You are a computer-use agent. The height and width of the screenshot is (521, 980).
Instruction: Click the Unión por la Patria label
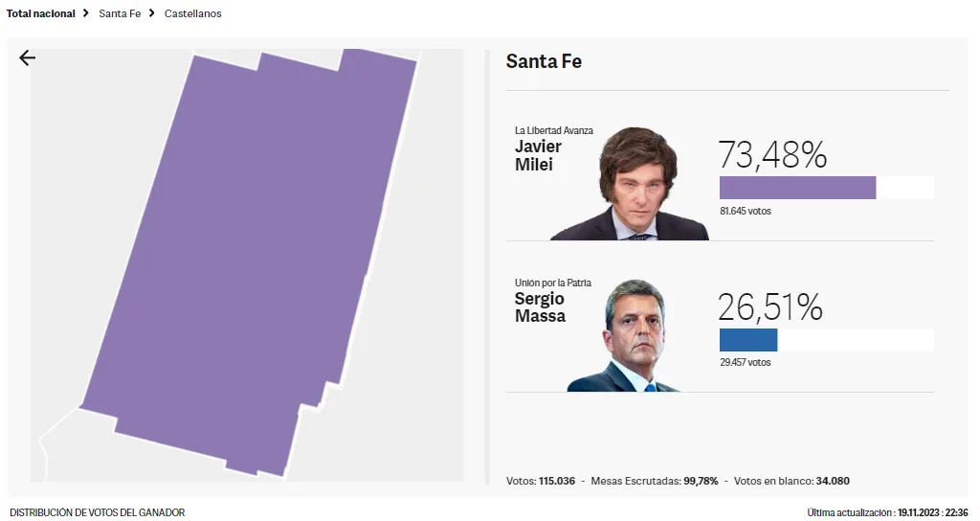point(553,283)
